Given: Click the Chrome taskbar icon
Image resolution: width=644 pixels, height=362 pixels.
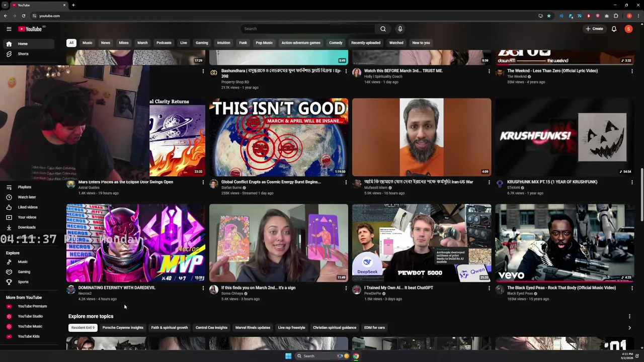Looking at the screenshot, I should (x=356, y=356).
